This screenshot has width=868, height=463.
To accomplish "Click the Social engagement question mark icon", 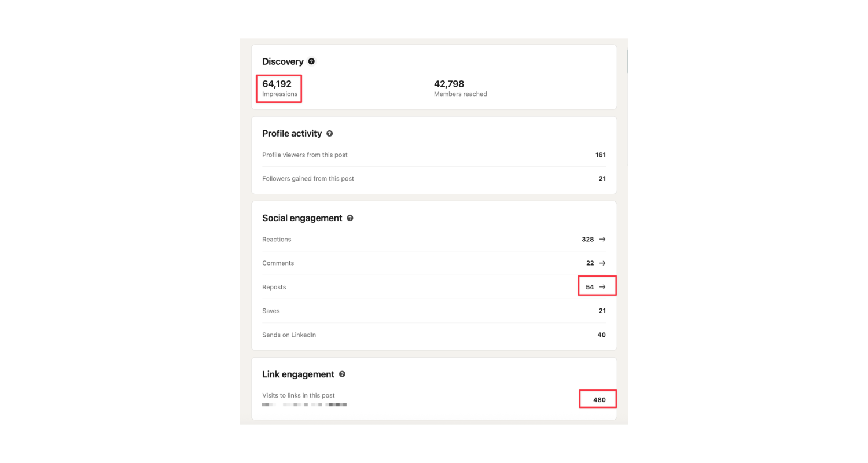I will 350,218.
